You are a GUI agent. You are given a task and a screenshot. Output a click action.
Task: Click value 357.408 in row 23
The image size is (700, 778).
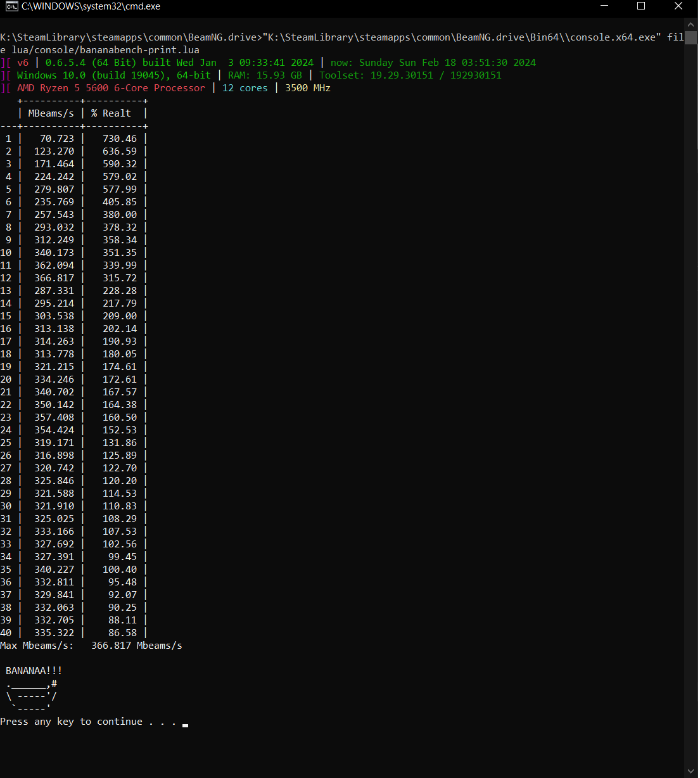tap(54, 418)
